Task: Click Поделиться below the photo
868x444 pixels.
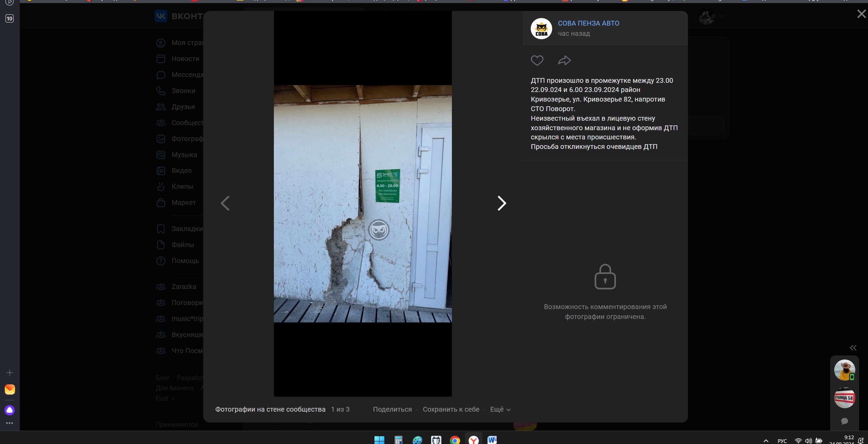Action: coord(392,409)
